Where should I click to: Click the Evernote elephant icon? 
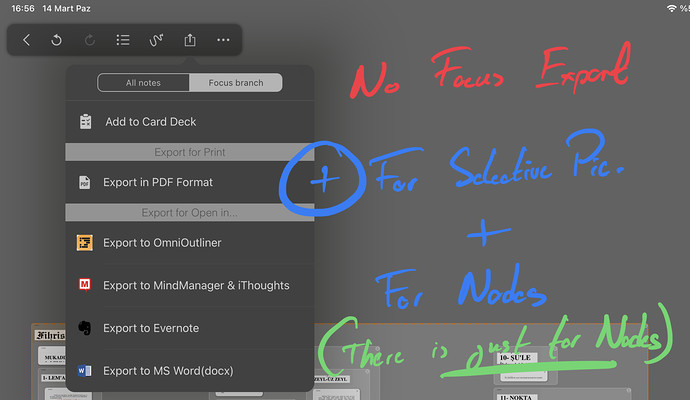pos(84,328)
